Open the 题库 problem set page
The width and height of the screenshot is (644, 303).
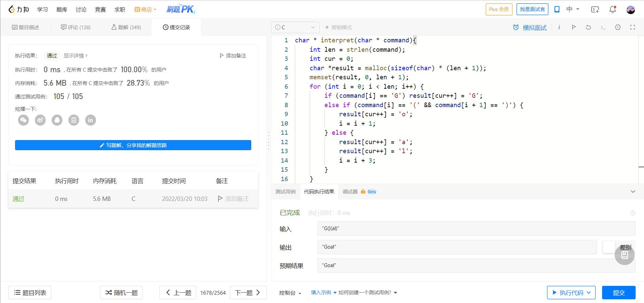(x=62, y=9)
